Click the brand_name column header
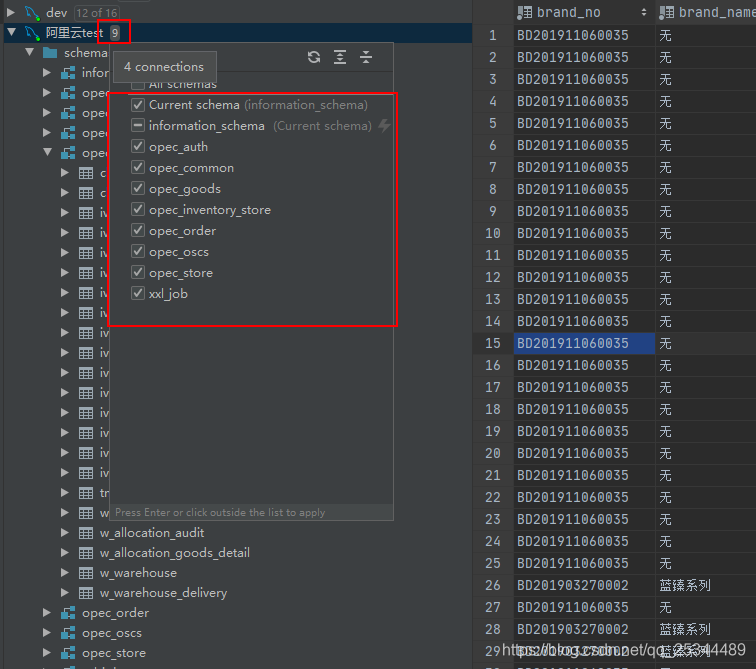This screenshot has height=669, width=756. pos(706,13)
